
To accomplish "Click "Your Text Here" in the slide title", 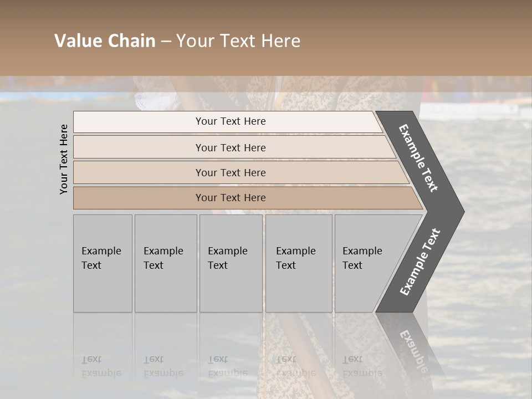I will pyautogui.click(x=238, y=41).
